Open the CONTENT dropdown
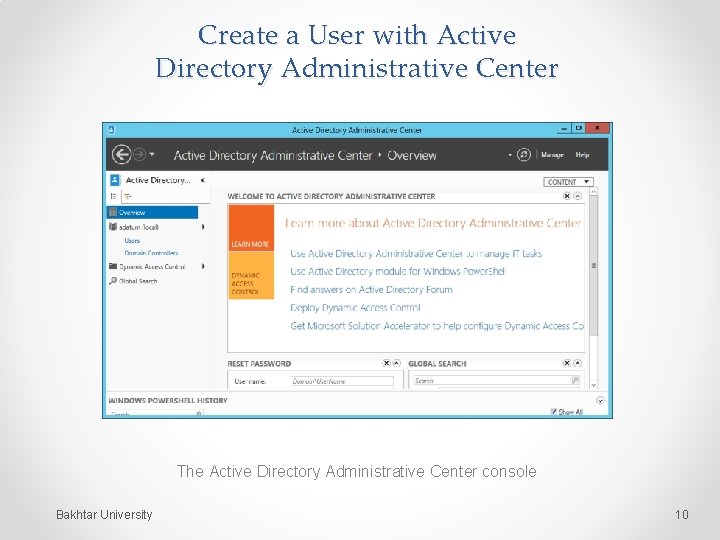The width and height of the screenshot is (720, 540). tap(568, 182)
